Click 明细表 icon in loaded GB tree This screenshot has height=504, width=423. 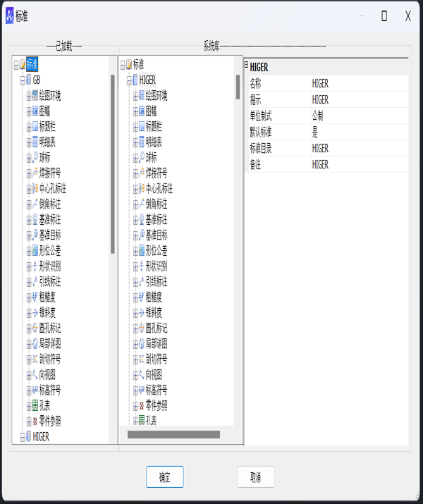pos(35,142)
